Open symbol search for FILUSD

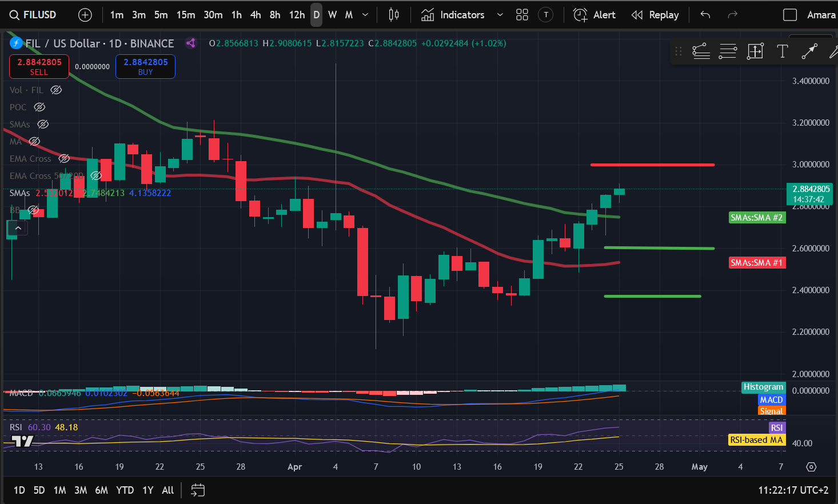(x=33, y=15)
